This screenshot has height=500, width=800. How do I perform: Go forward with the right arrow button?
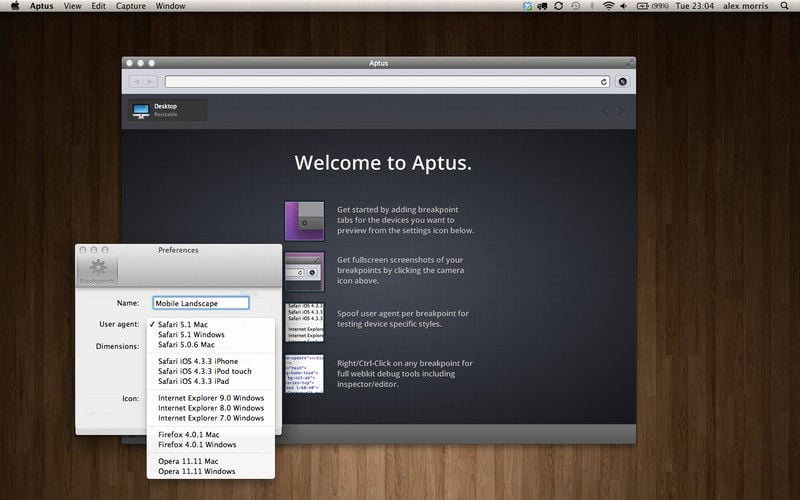tap(150, 82)
